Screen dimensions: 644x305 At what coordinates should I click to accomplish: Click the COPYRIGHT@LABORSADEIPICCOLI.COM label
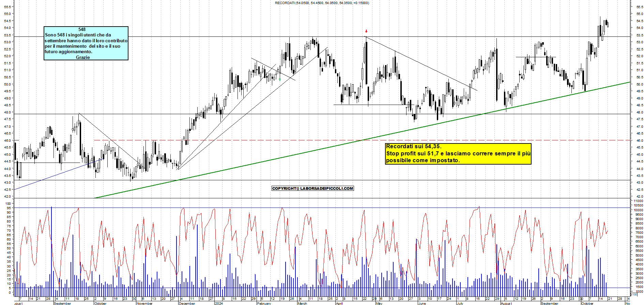pos(313,188)
